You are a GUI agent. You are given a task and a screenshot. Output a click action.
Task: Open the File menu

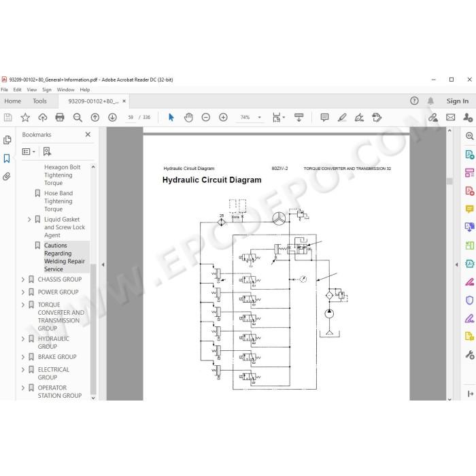point(4,90)
